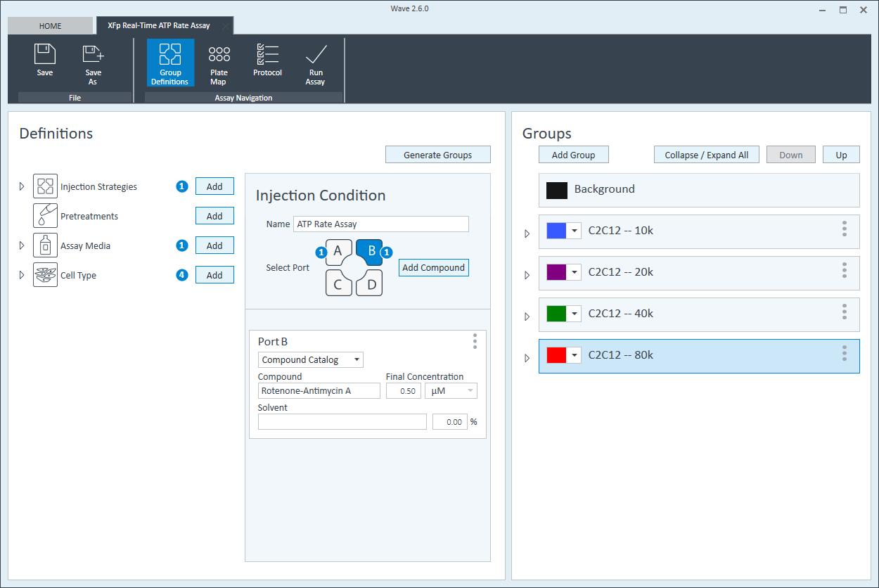This screenshot has height=588, width=879.
Task: Open the Protocol view
Action: pos(267,61)
